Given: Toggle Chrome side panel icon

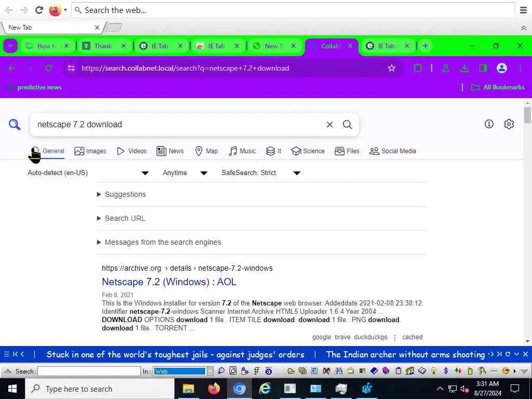Looking at the screenshot, I should click(x=483, y=68).
